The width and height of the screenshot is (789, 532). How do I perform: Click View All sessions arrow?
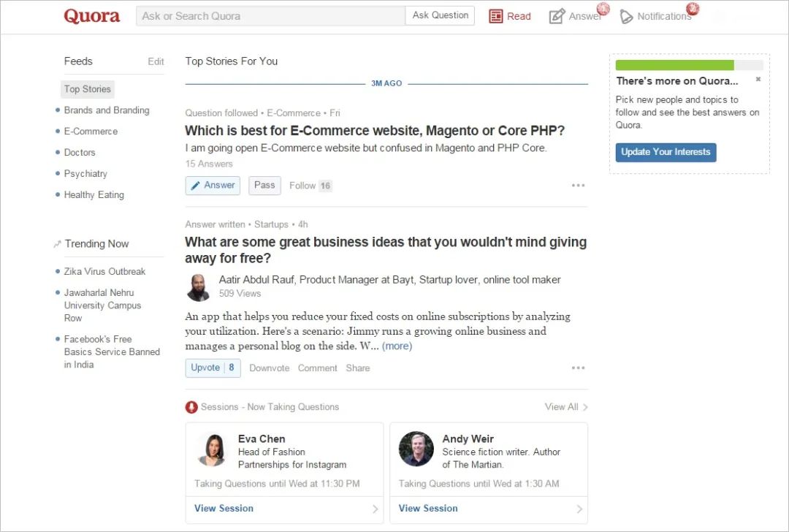tap(584, 407)
